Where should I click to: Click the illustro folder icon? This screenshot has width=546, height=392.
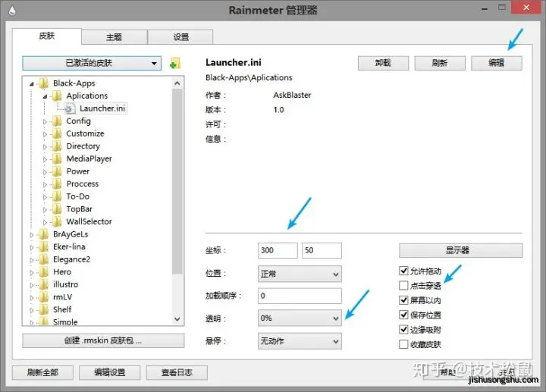click(x=44, y=284)
